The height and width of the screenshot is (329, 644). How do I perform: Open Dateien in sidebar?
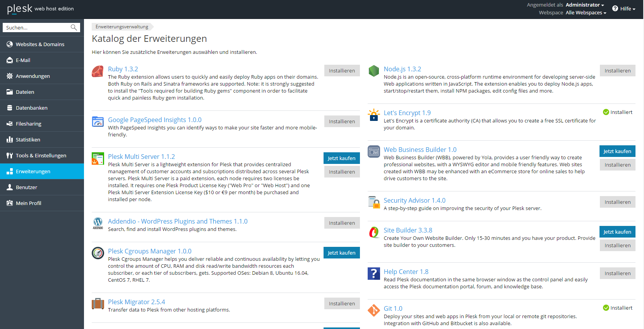click(x=42, y=92)
